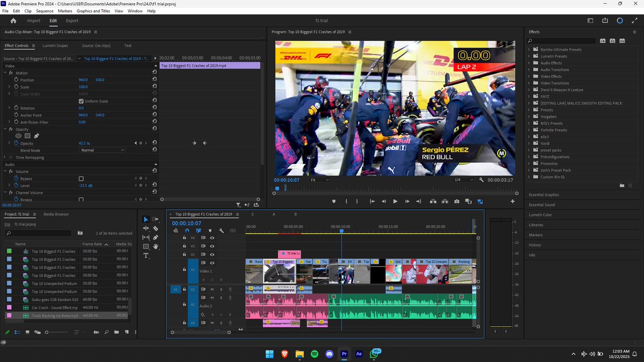Screen dimensions: 644x362
Task: Select the Selection tool arrow
Action: point(146,219)
